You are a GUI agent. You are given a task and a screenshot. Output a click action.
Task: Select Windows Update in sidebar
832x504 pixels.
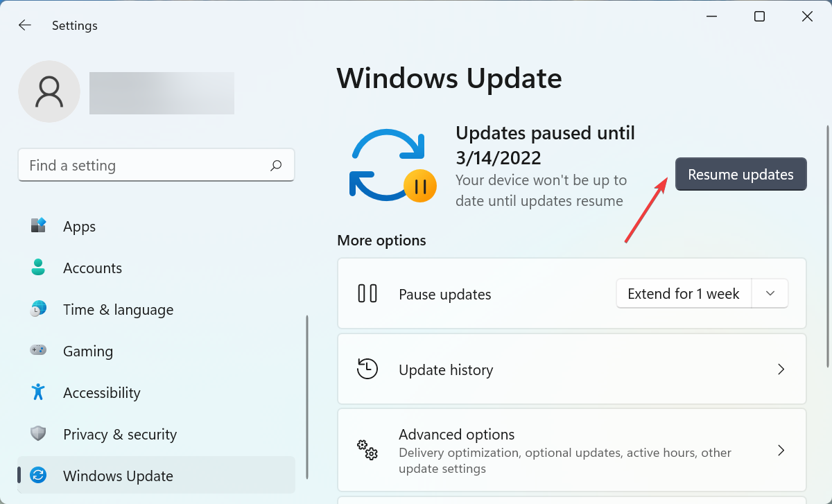point(156,476)
